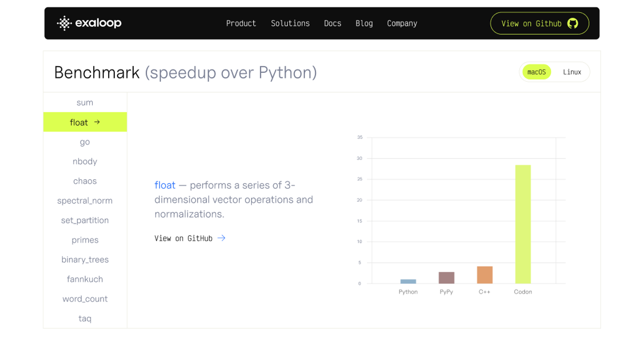Select the sum benchmark

point(85,102)
